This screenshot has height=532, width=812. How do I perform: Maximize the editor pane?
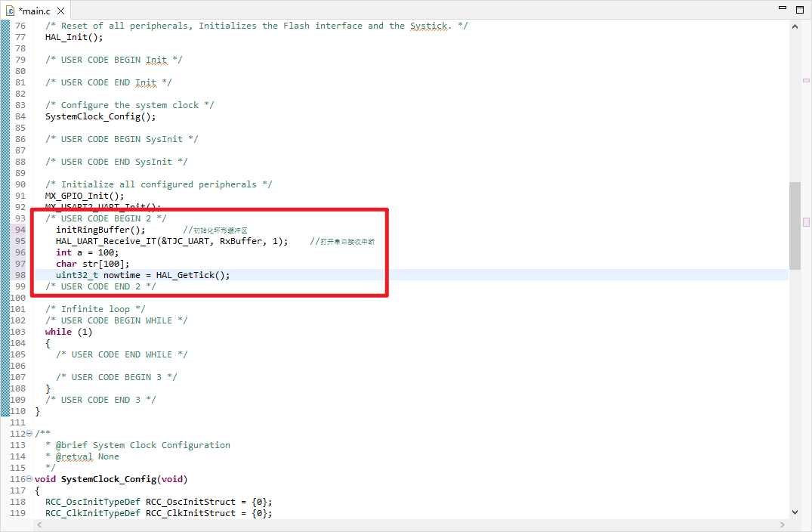(x=800, y=9)
